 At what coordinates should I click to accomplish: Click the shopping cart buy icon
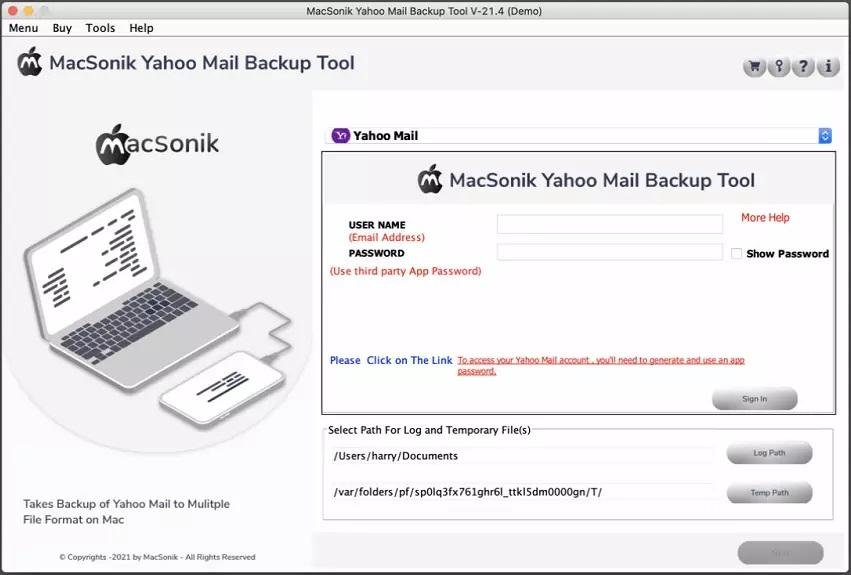754,67
